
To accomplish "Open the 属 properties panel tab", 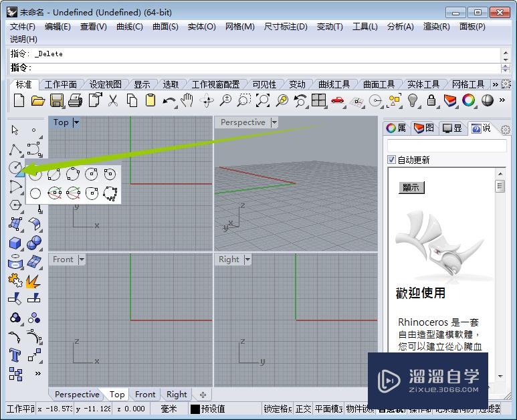I will [397, 128].
